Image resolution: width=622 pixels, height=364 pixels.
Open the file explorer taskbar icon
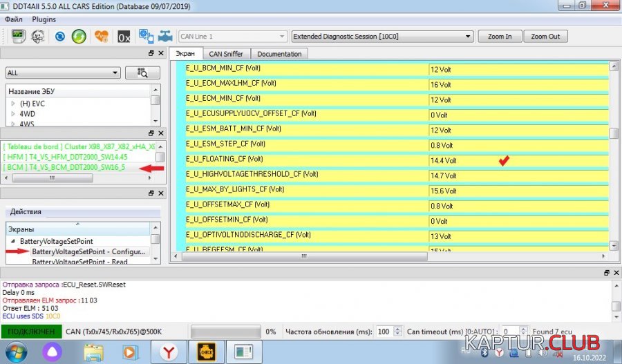click(93, 352)
